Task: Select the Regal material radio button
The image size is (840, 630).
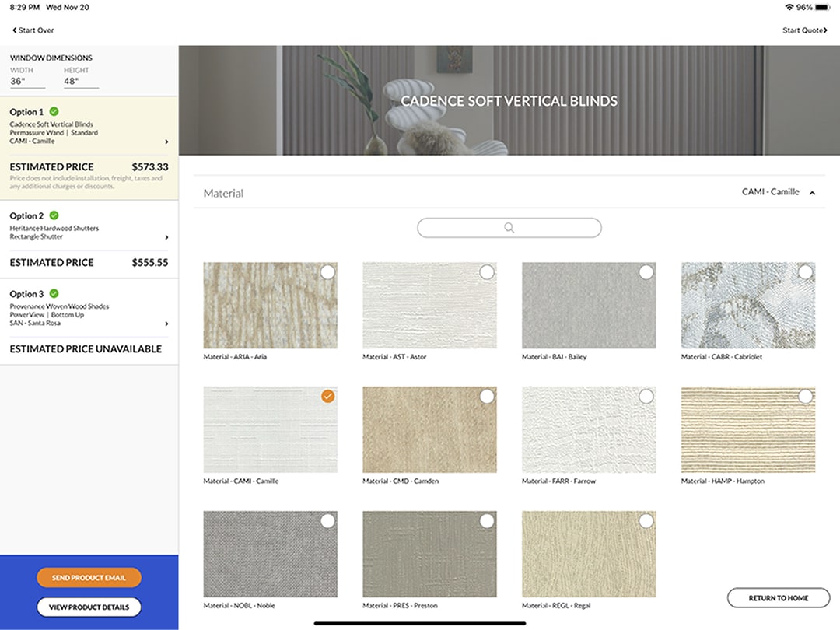Action: coord(646,520)
